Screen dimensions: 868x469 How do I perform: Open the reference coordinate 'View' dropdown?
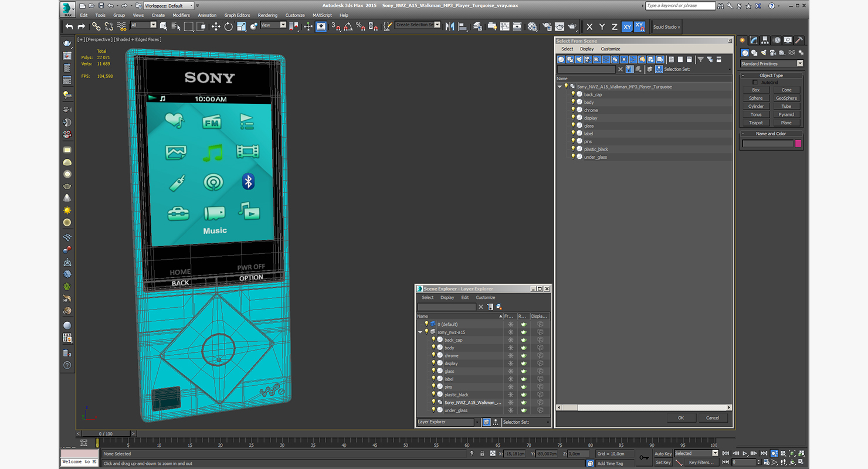coord(273,25)
